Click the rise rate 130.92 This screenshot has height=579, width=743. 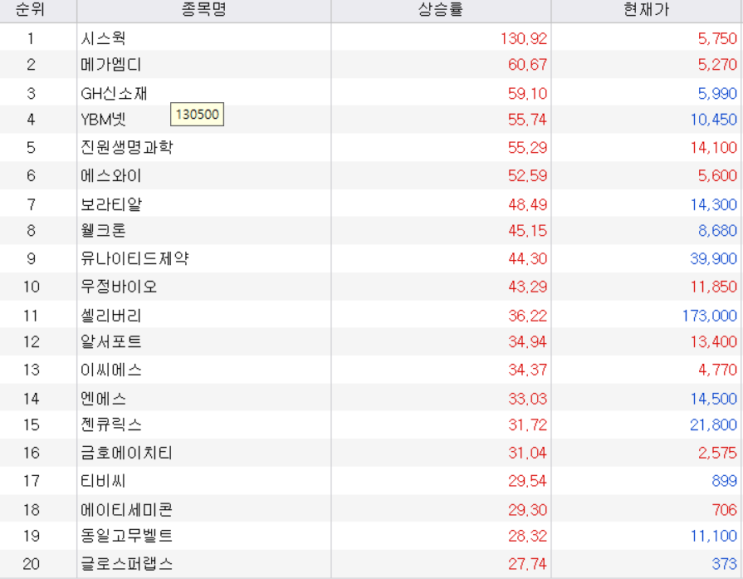524,38
